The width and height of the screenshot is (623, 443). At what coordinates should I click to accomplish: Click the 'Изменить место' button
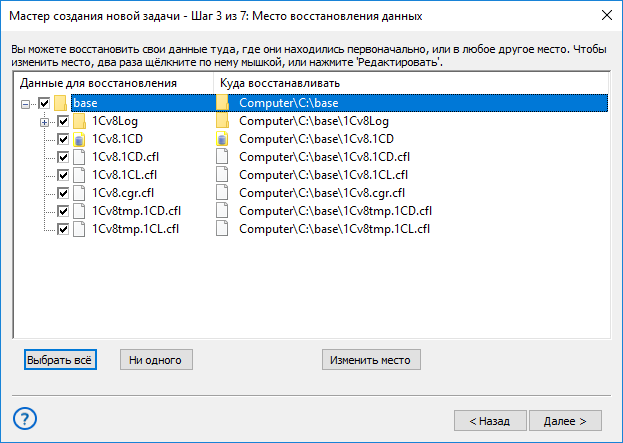371,360
